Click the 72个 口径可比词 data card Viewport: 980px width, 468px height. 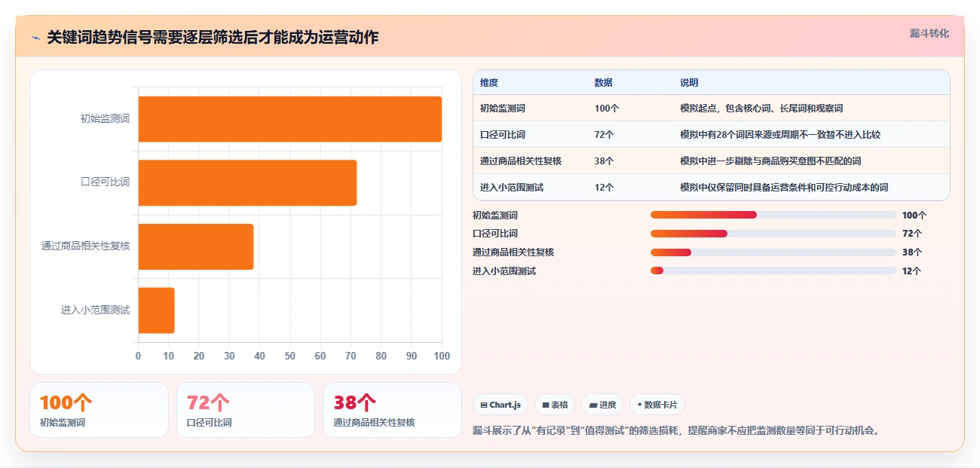point(246,410)
